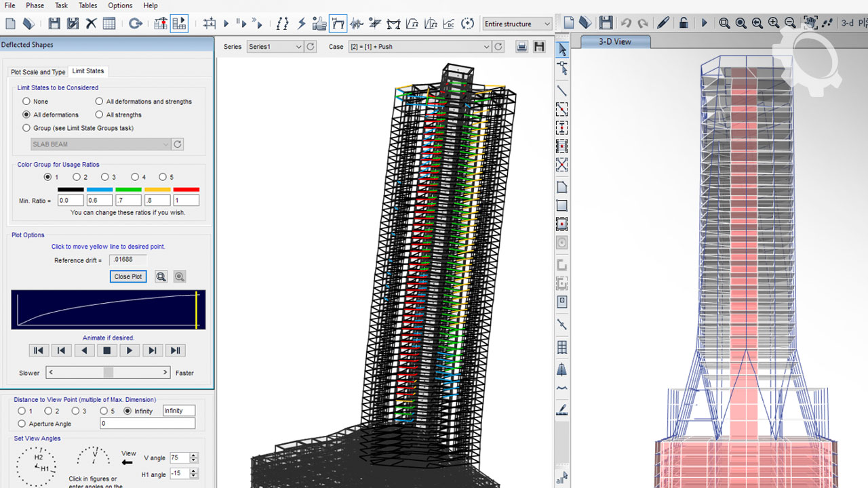Viewport: 868px width, 488px height.
Task: Click the print icon beside the Case dropdown
Action: (x=521, y=47)
